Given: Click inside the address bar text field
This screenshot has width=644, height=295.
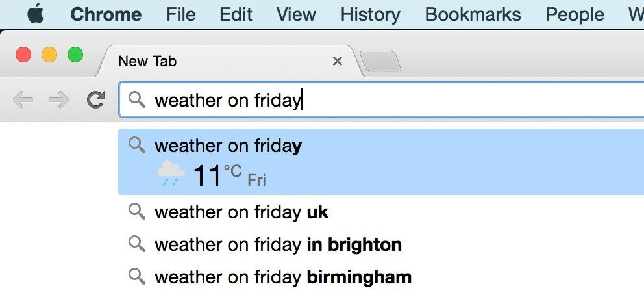Looking at the screenshot, I should (454, 100).
